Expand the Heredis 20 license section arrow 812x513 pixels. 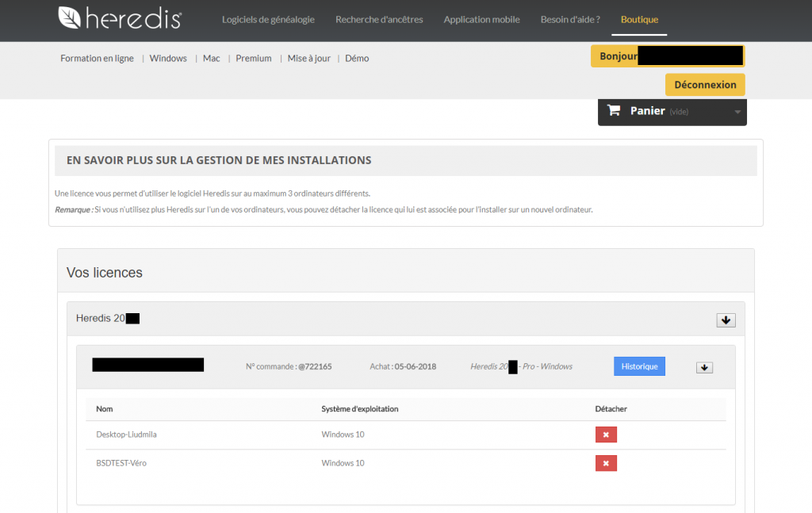(x=726, y=320)
